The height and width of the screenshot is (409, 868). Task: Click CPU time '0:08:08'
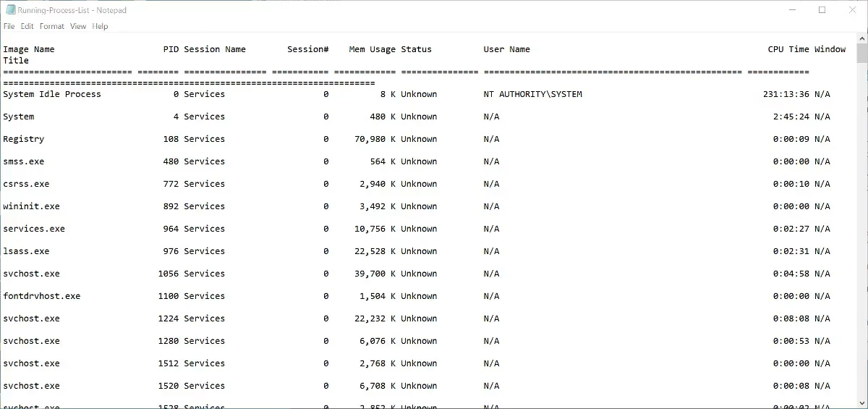(791, 319)
